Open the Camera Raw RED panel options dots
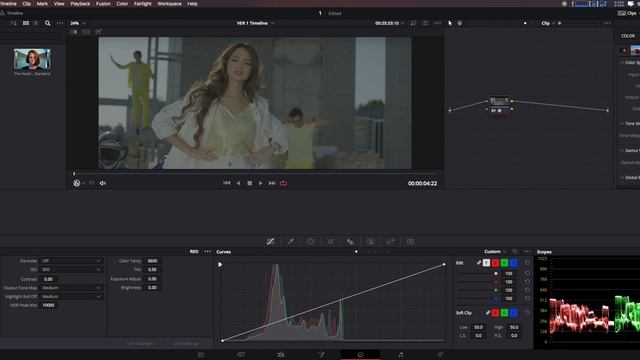 tap(207, 251)
